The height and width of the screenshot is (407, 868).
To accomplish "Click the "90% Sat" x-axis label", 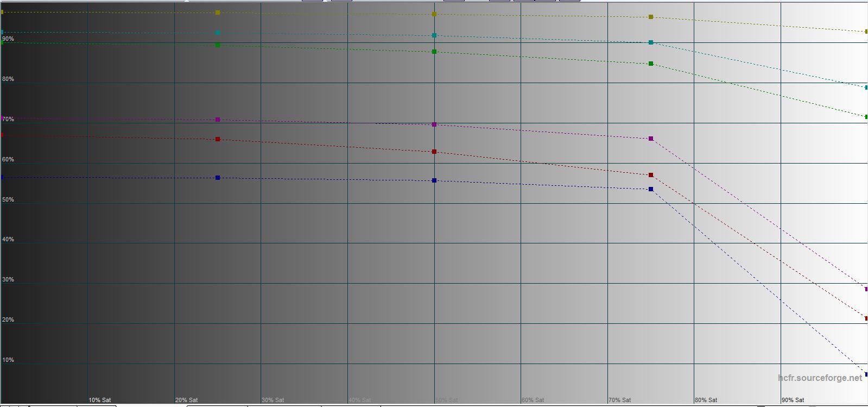I will 793,400.
